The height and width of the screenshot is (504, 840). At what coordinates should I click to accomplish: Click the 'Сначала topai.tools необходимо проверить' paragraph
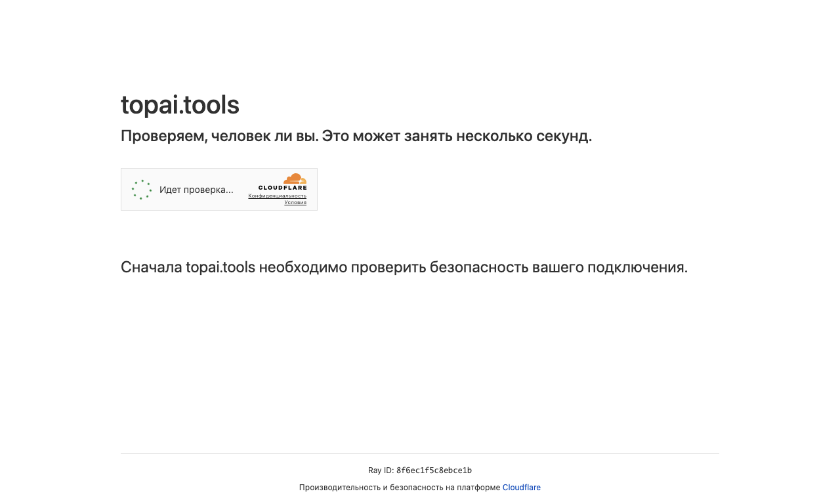click(404, 267)
